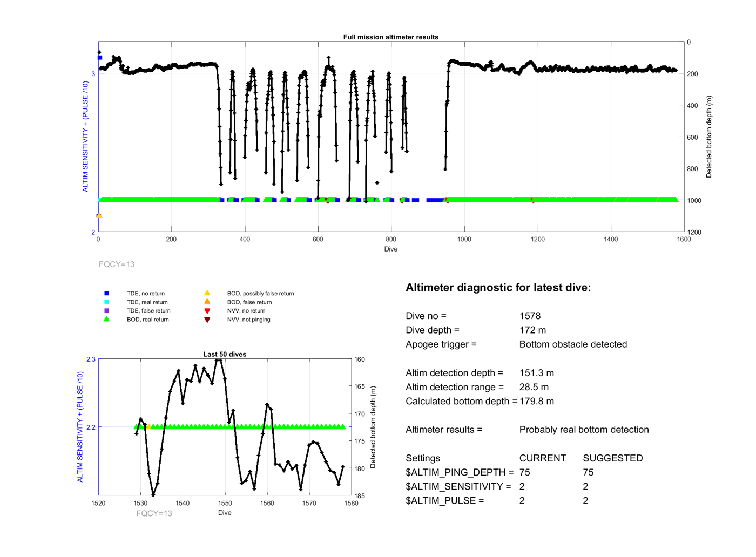Select the 'Full mission altimeter results' title

pos(391,37)
